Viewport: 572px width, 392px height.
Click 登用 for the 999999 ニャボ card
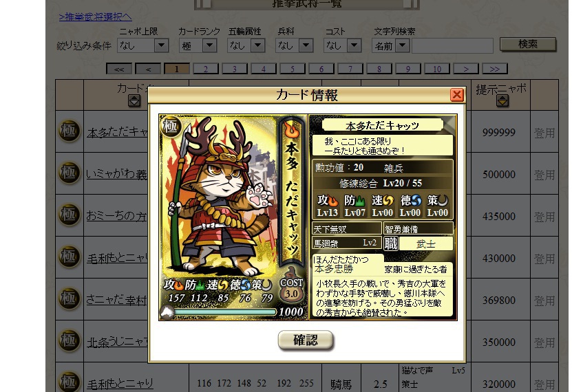click(544, 133)
